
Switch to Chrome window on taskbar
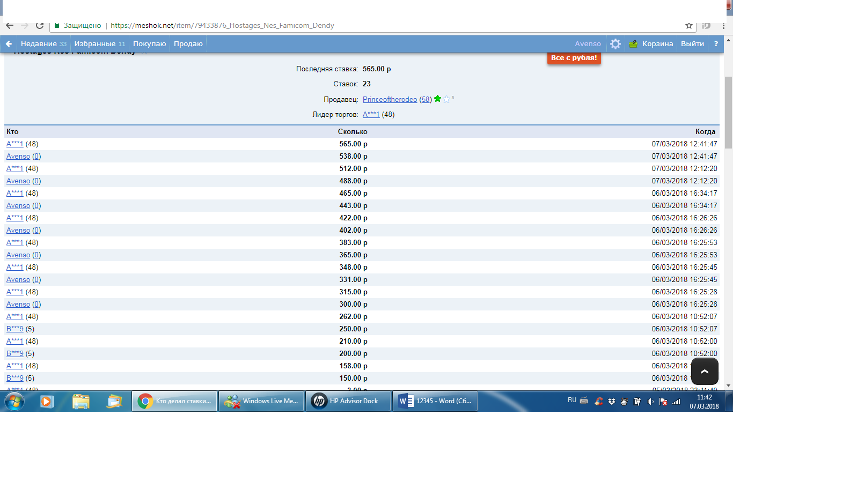point(174,401)
